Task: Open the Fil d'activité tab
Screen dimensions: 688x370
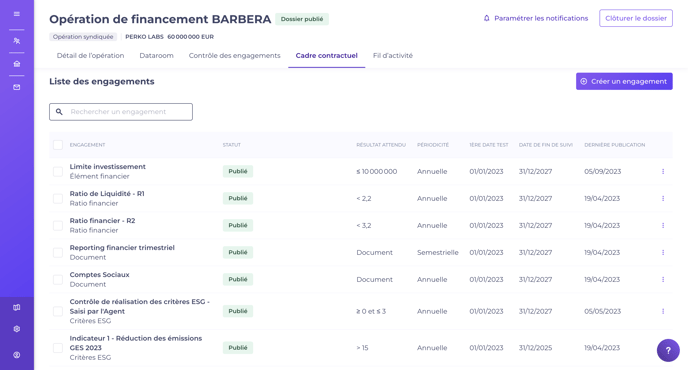Action: [x=393, y=56]
